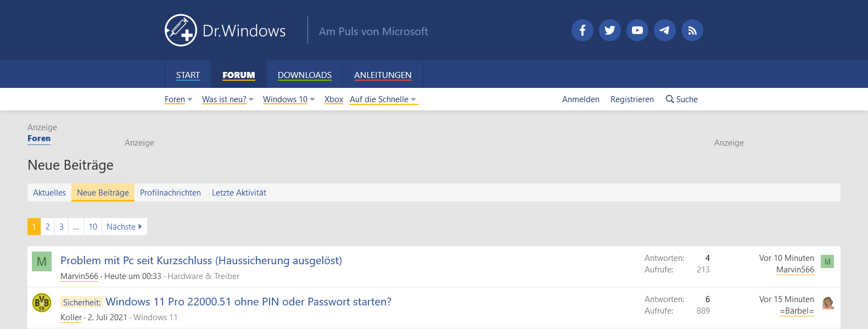This screenshot has height=329, width=868.
Task: Open Marvin566's green avatar on first thread
Action: [42, 261]
